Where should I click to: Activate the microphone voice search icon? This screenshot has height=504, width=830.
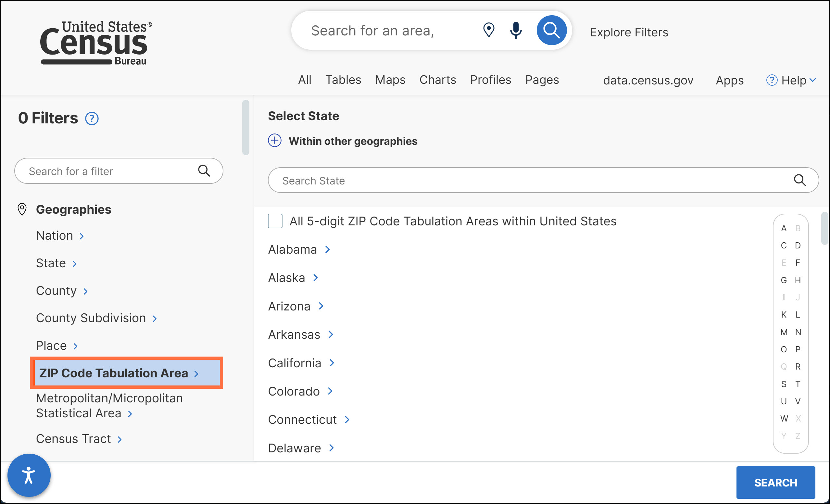[515, 30]
